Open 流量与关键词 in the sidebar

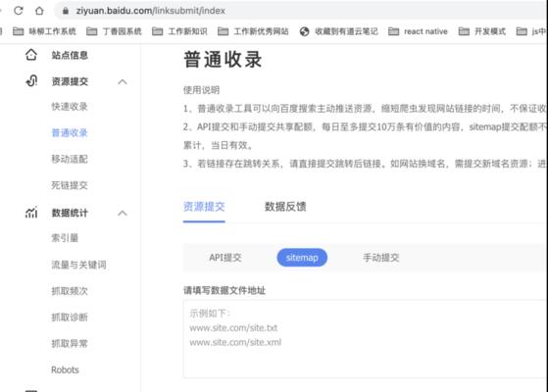[78, 265]
